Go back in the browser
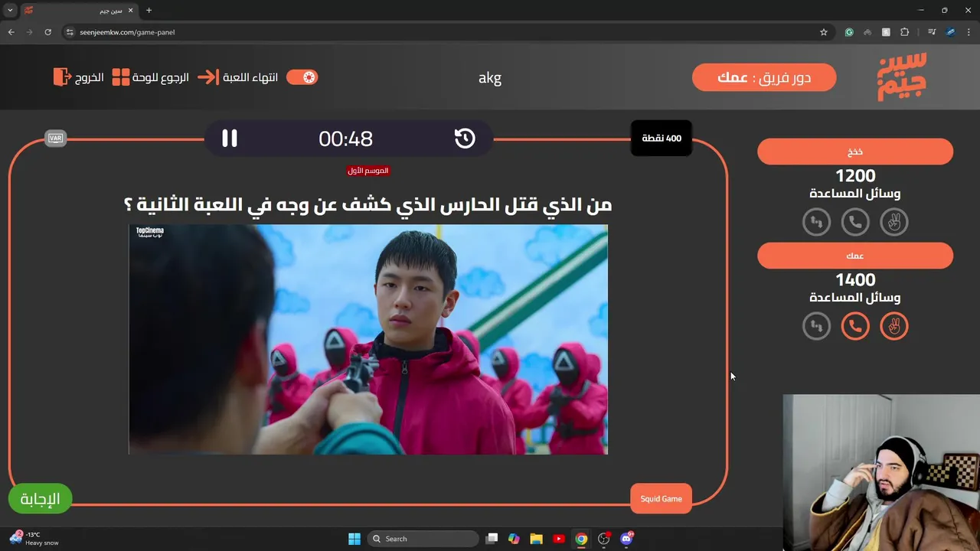The image size is (980, 551). pyautogui.click(x=11, y=32)
